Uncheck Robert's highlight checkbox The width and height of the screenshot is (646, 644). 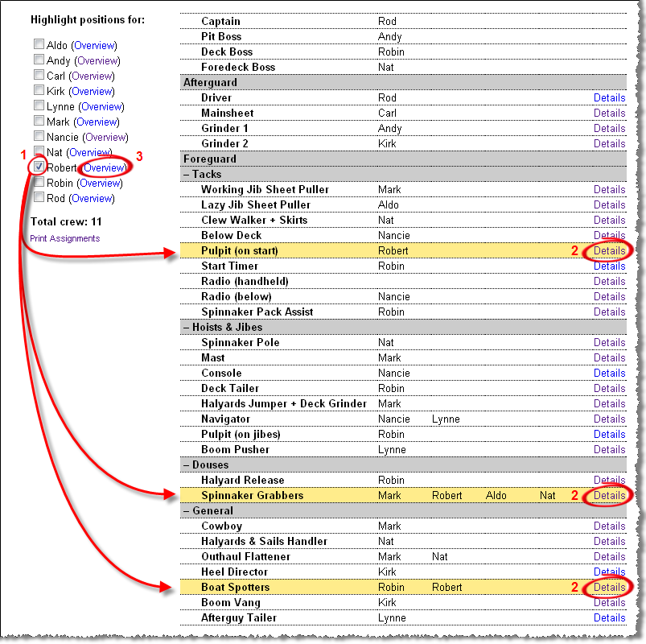(38, 167)
